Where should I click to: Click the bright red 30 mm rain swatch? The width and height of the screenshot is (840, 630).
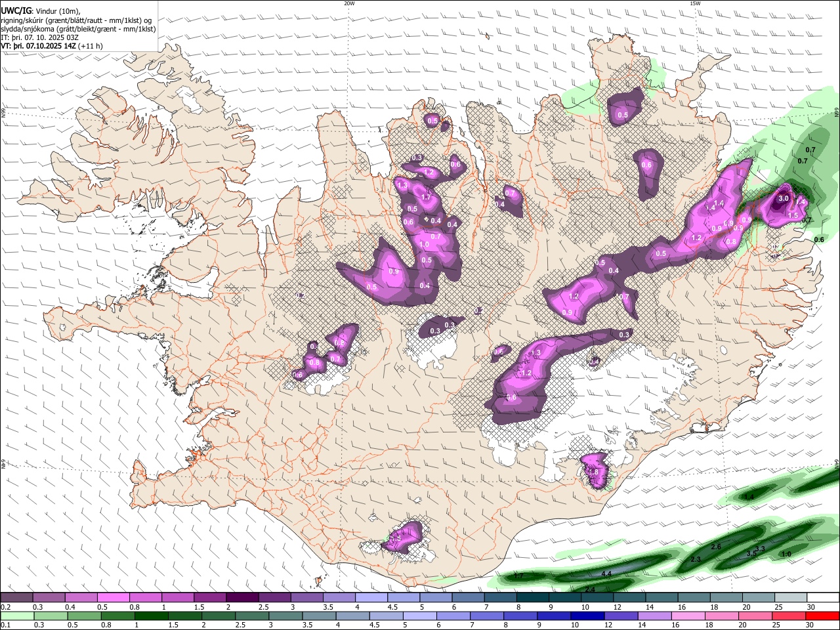point(822,616)
